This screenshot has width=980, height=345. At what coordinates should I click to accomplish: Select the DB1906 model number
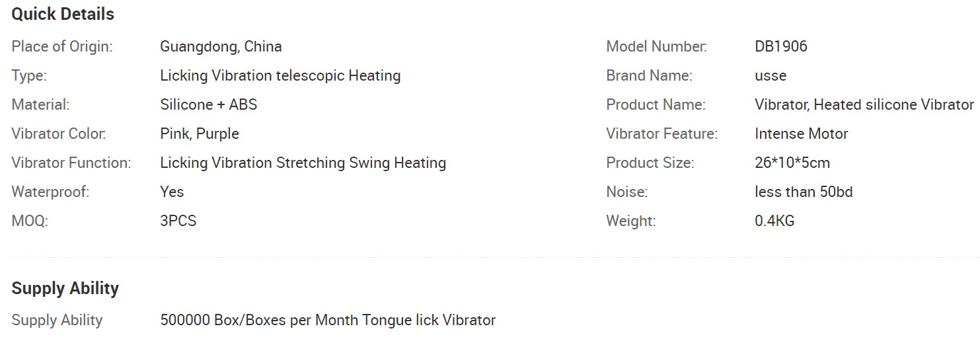point(781,47)
